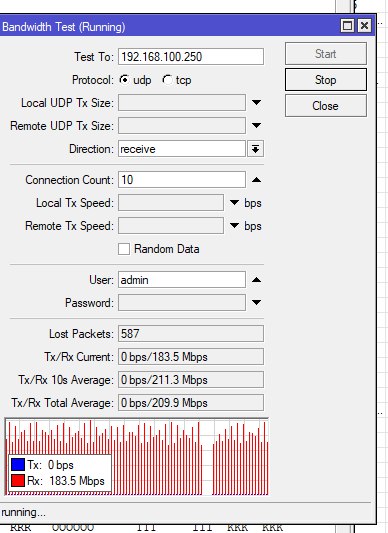Close the window with the X icon
388x533 pixels.
coord(364,25)
